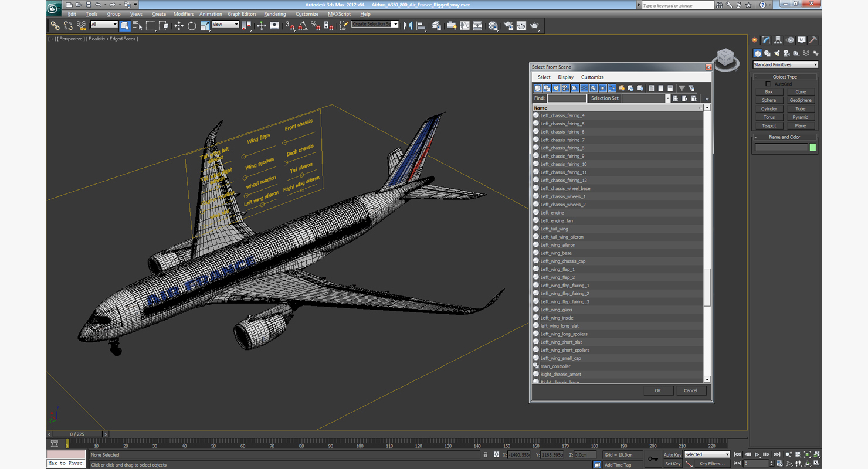The image size is (868, 469).
Task: Open the Hierarchy command panel tab
Action: [778, 40]
